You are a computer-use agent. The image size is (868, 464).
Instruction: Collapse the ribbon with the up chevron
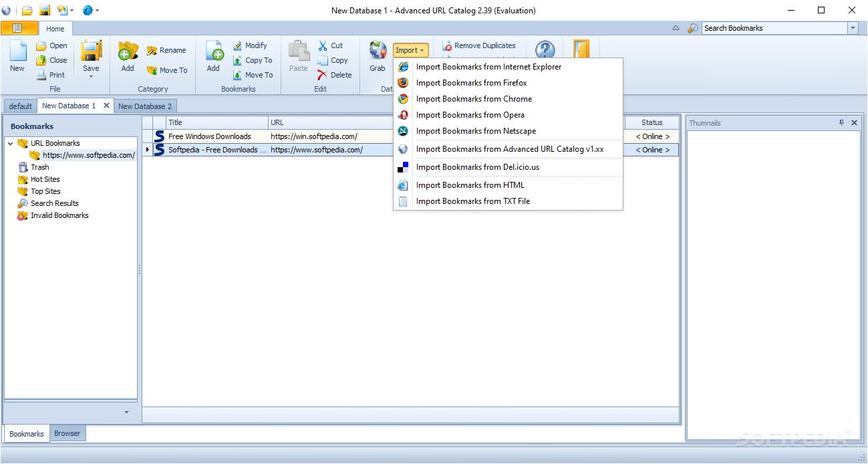pos(676,28)
